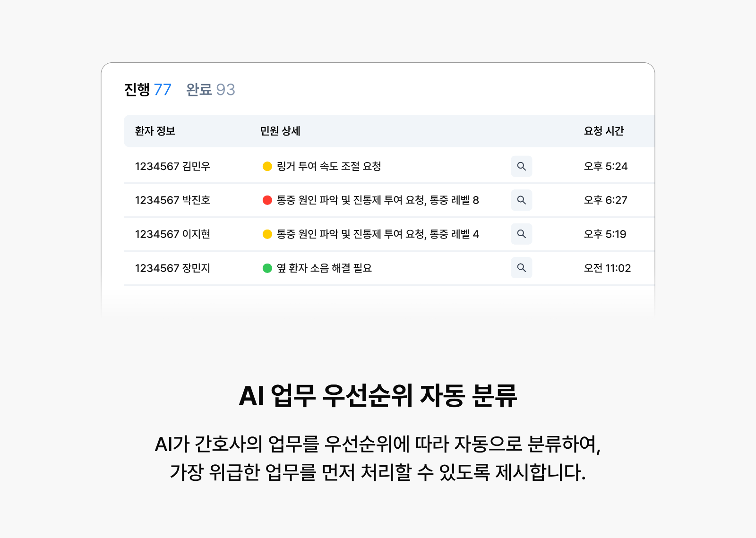This screenshot has height=538, width=756.
Task: Switch to the 진행 77 tab
Action: click(x=147, y=89)
